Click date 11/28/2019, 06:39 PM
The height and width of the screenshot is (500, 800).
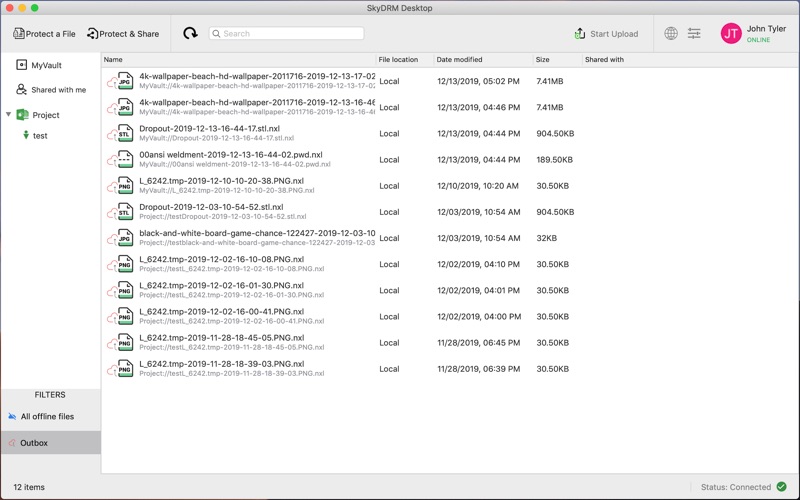pos(478,369)
